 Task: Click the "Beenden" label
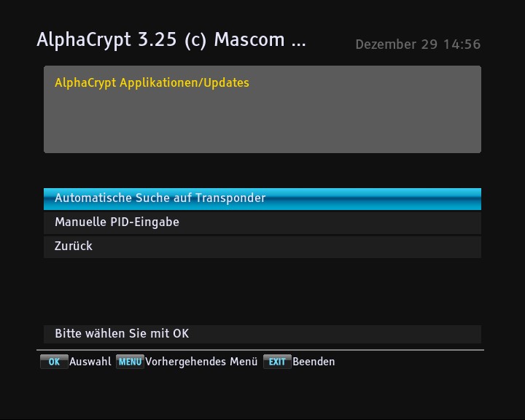click(314, 362)
